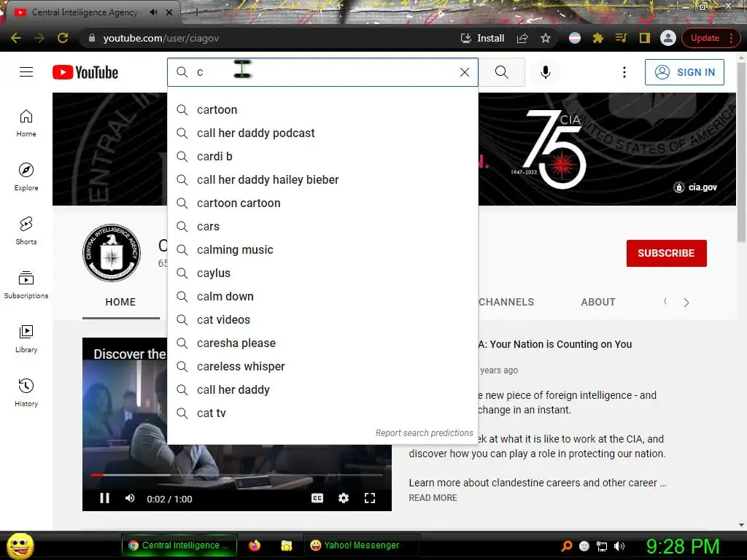747x560 pixels.
Task: Click the SIGN IN button
Action: [684, 72]
